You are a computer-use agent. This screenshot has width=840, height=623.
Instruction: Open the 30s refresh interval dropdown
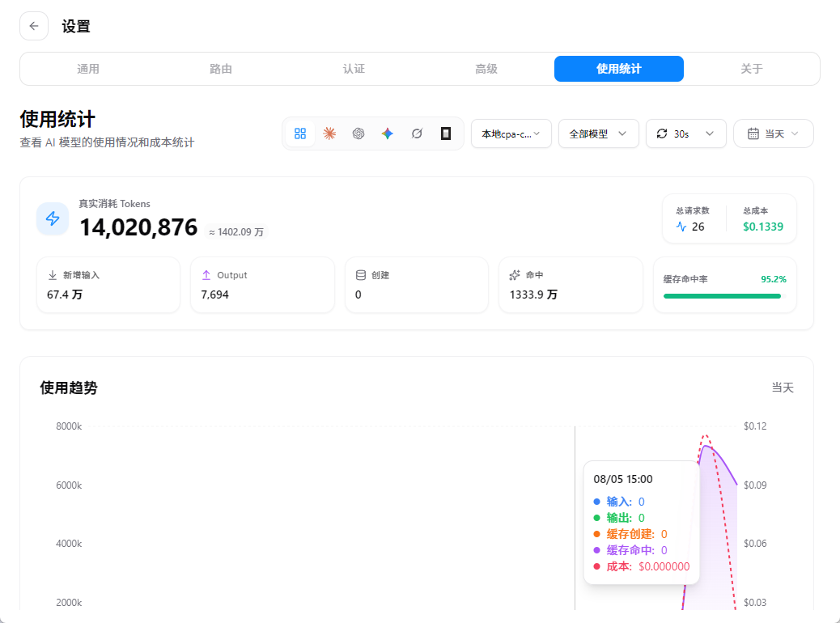pos(685,133)
